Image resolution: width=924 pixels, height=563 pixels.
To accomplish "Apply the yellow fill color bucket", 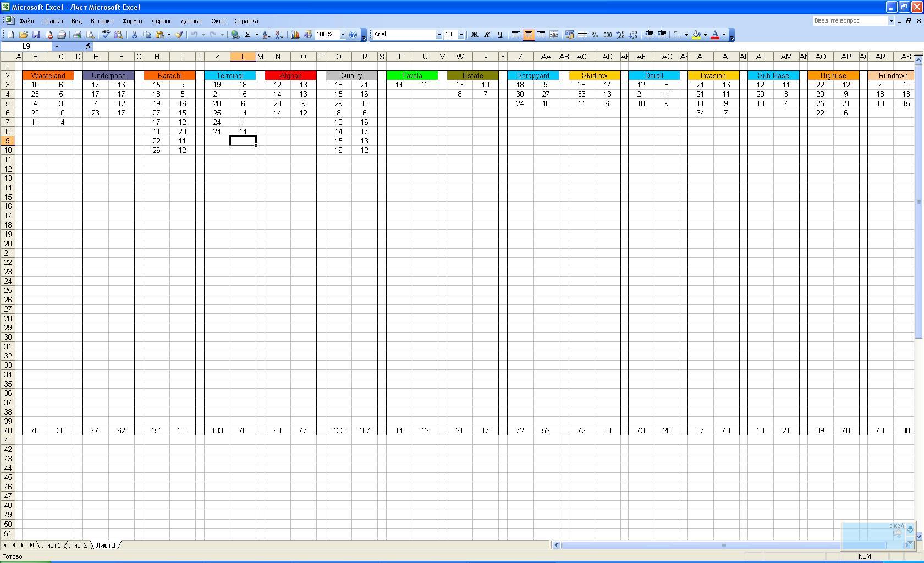I will [x=697, y=35].
